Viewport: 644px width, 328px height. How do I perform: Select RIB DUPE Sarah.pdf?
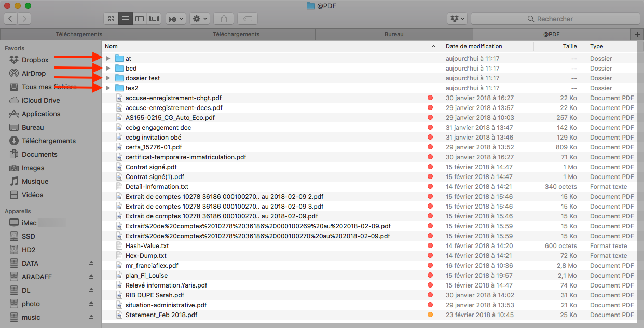coord(155,295)
